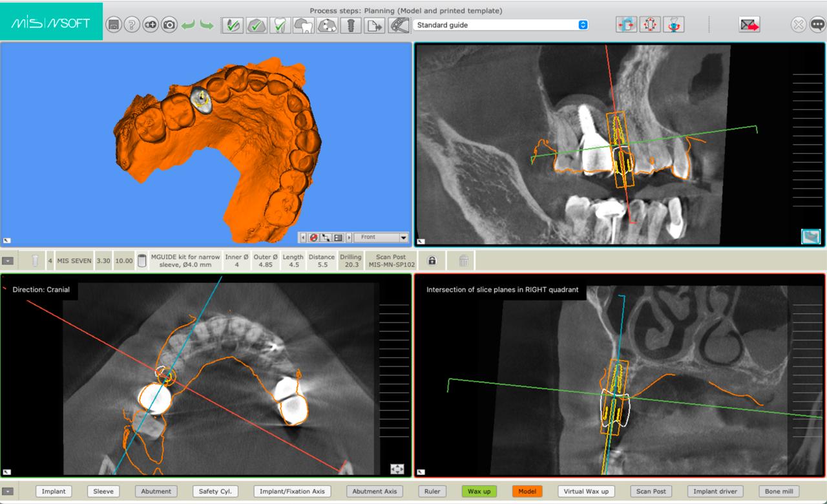The height and width of the screenshot is (504, 827).
Task: Click the sleeve cylinder icon in implant row
Action: [141, 261]
